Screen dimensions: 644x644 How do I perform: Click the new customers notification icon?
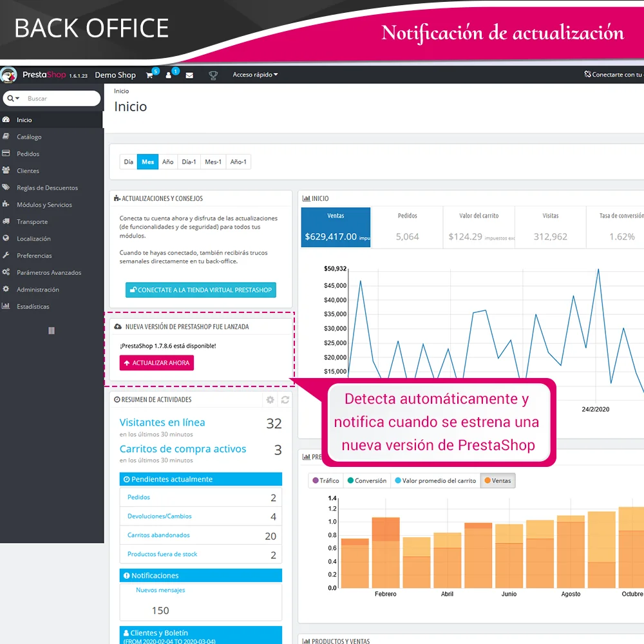coord(169,75)
